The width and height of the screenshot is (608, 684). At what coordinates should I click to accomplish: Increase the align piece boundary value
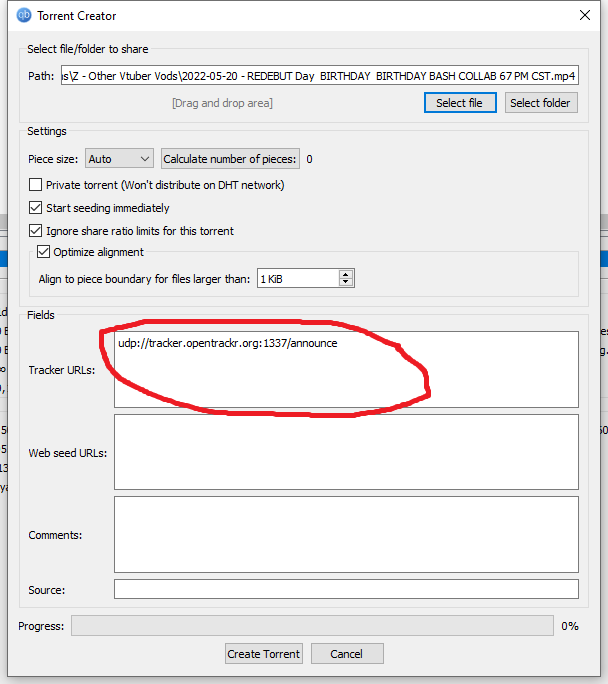(x=346, y=274)
